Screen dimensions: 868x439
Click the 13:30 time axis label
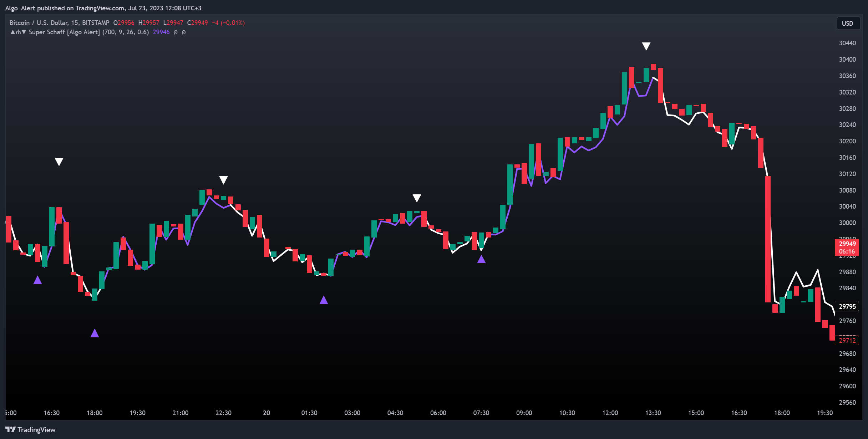pos(653,413)
